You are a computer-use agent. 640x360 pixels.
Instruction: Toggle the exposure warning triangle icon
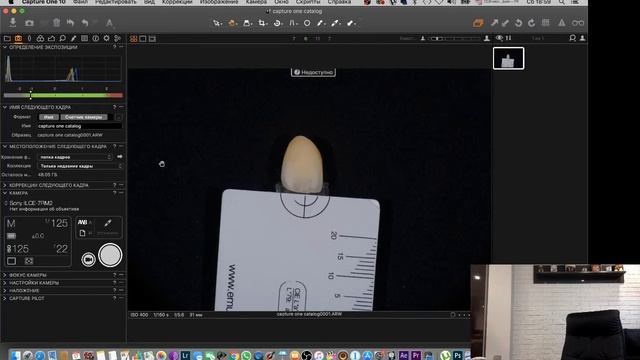(x=562, y=23)
